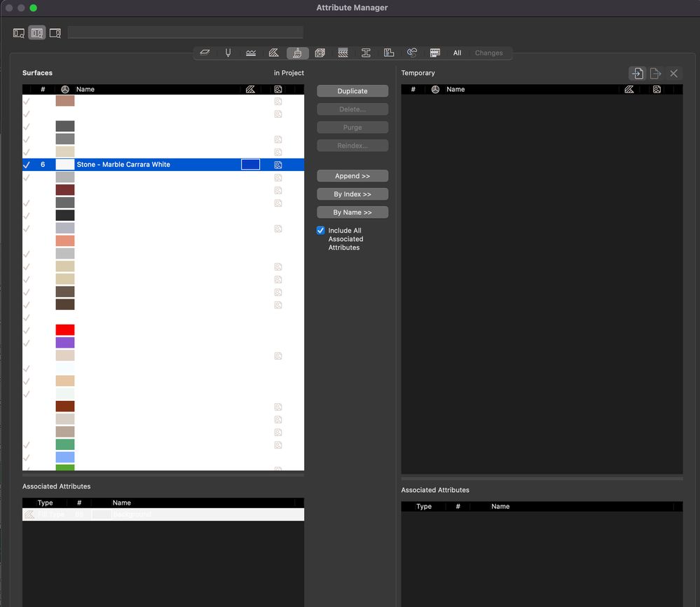Open the Changes tab
Screen dimensions: 700x607
(x=489, y=53)
